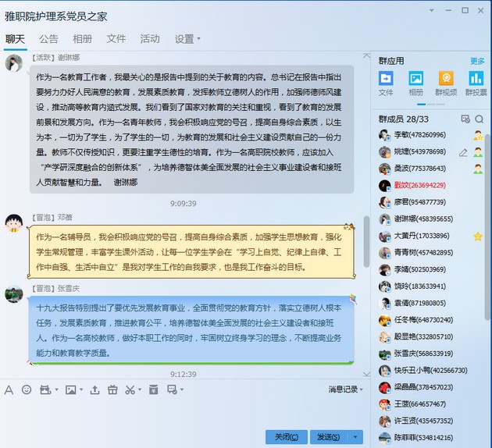Open the font formatting tool
The height and width of the screenshot is (448, 492).
click(x=9, y=389)
